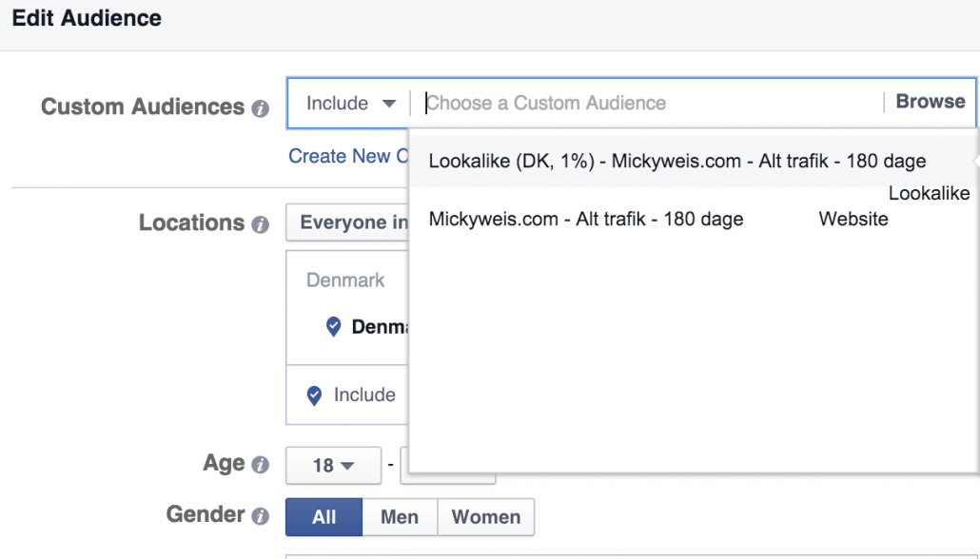Choose the Men gender button
The width and height of the screenshot is (980, 559).
[400, 517]
